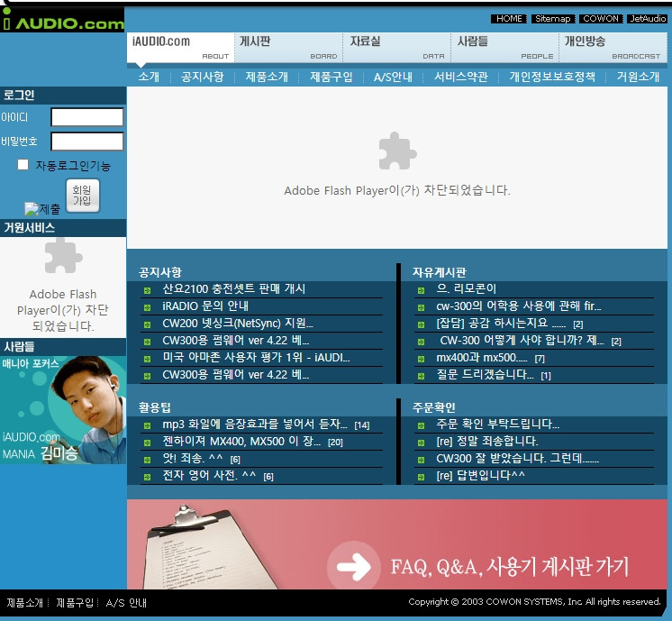Viewport: 672px width, 621px height.
Task: Click green bullet beside [re] 답변입니다^^
Action: click(x=421, y=477)
